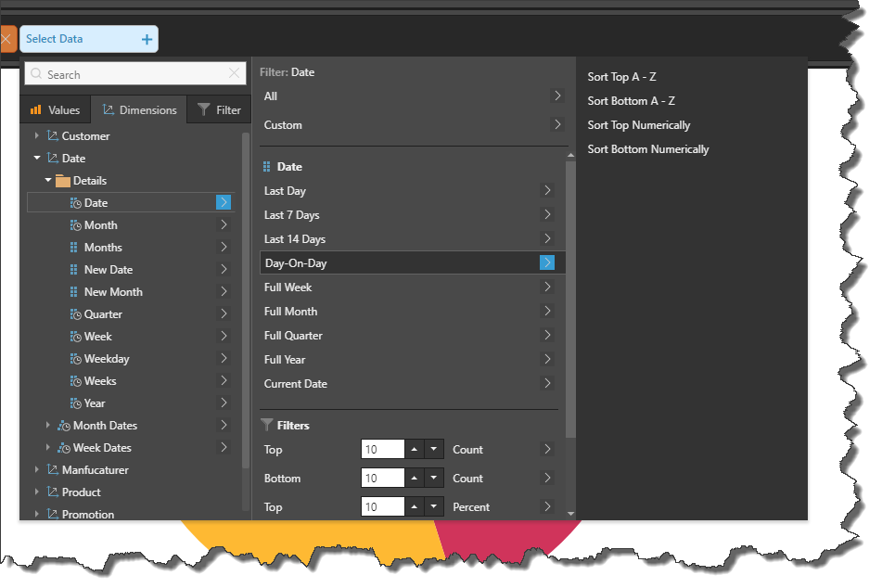Clear the search box with X icon
Viewport: 882px width, 588px height.
[x=235, y=74]
